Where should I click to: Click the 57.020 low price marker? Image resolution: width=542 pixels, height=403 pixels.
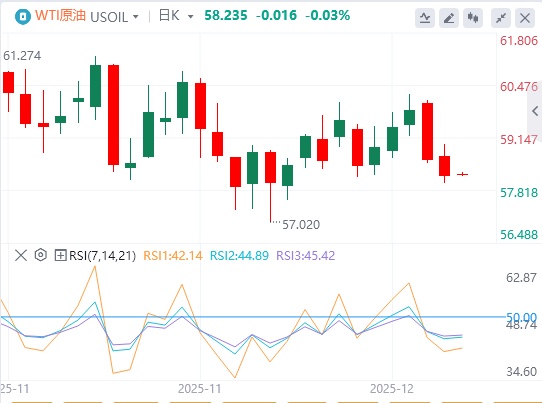point(301,225)
